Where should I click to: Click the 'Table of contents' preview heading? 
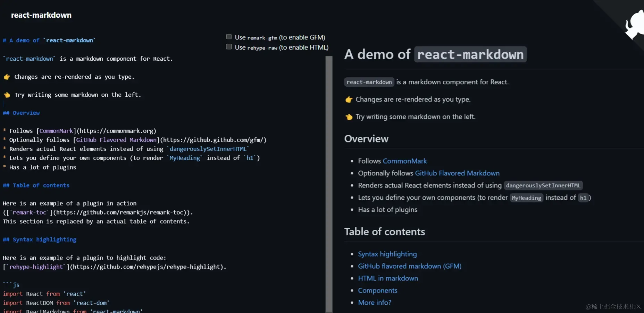[x=385, y=232]
